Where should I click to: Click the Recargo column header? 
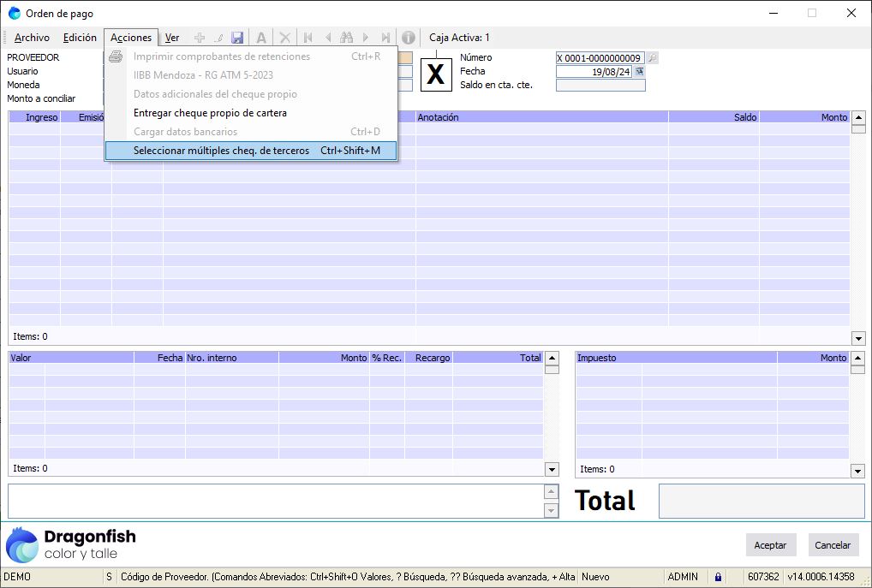(x=429, y=358)
